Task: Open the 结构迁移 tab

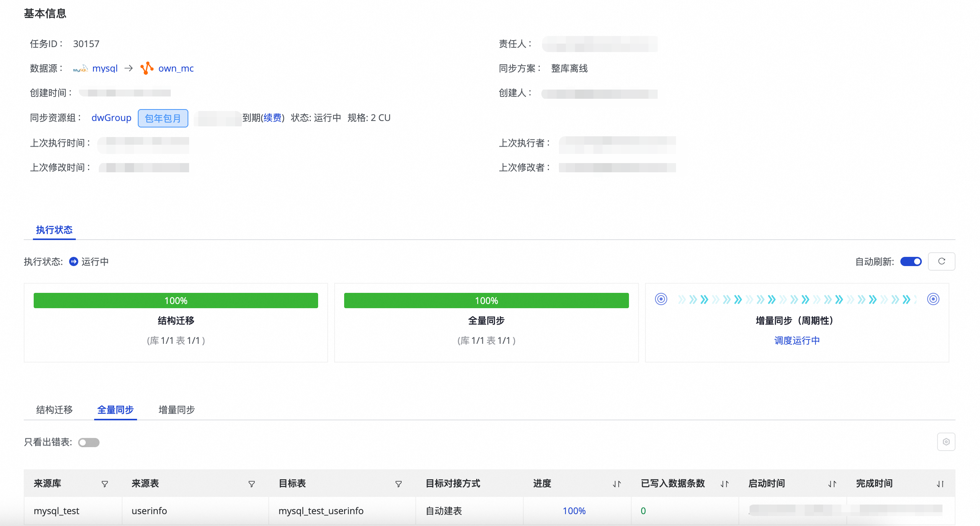Action: (54, 410)
